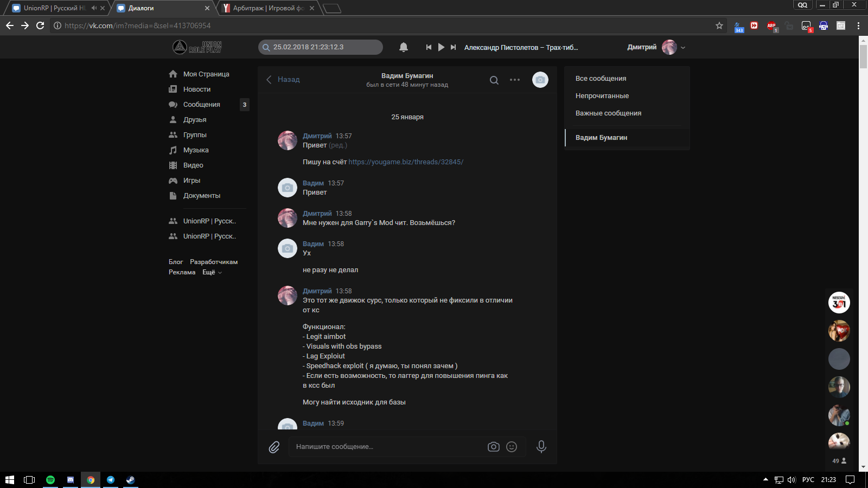Click the chat header camera avatar
This screenshot has height=488, width=868.
540,80
